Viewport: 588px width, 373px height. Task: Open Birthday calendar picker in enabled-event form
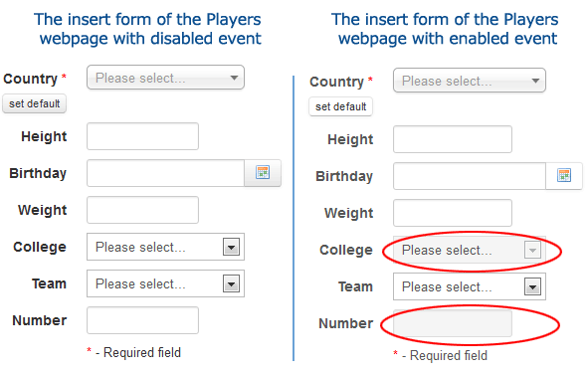pos(564,176)
